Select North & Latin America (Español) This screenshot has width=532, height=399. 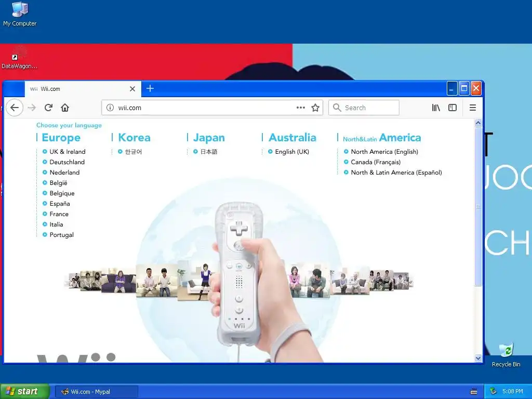pos(396,172)
